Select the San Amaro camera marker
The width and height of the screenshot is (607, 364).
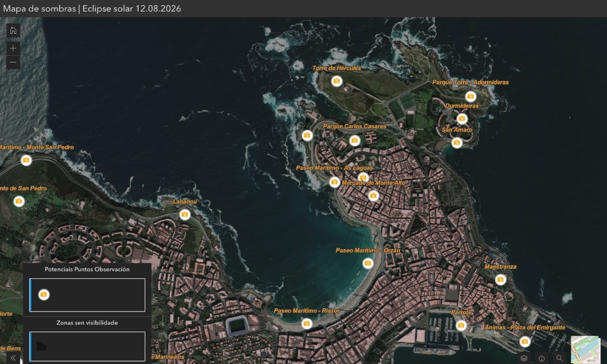tap(456, 142)
